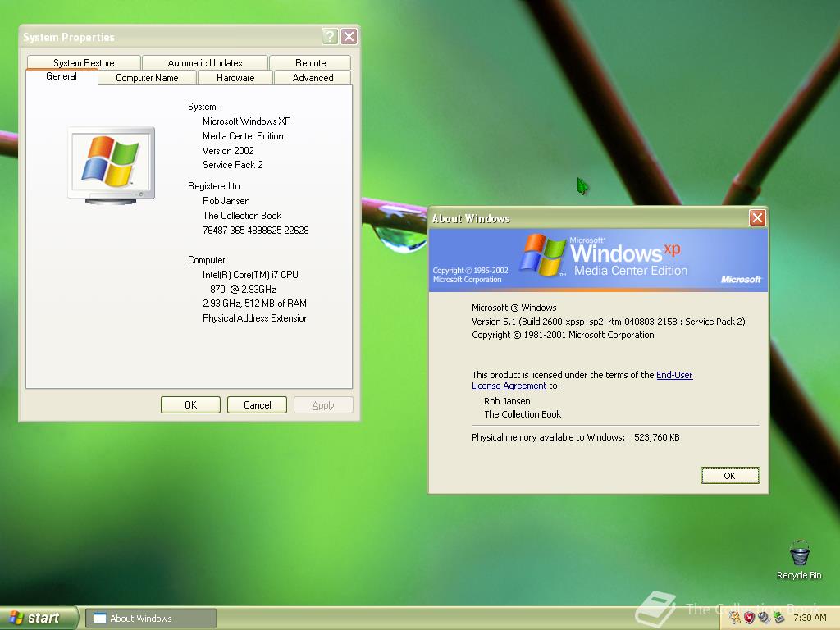The image size is (840, 630).
Task: Click the 'Physical Address Extension' text
Action: tap(256, 318)
